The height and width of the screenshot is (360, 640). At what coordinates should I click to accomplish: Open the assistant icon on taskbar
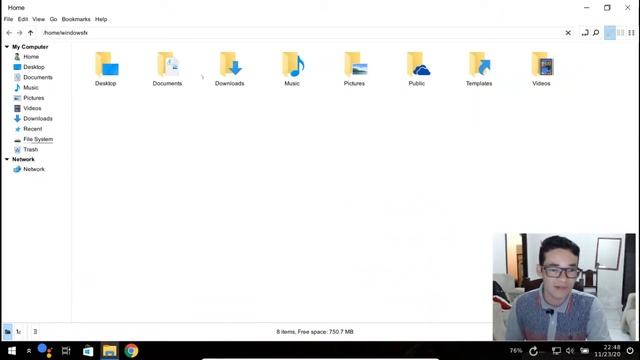coord(44,351)
